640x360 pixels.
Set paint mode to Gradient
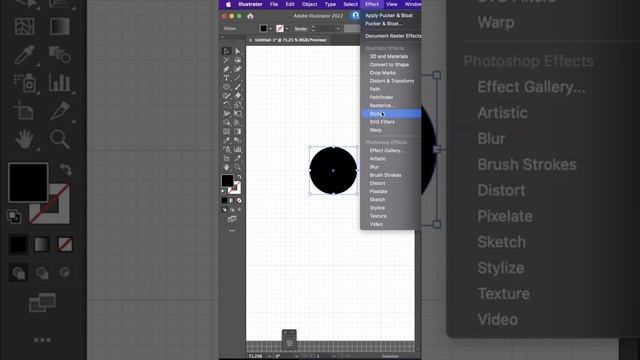[231, 200]
